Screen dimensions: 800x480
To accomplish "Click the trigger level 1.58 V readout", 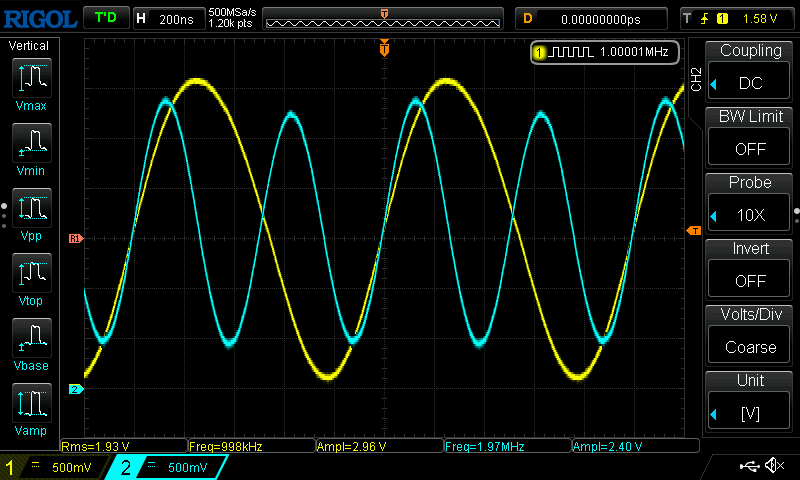I will click(760, 19).
